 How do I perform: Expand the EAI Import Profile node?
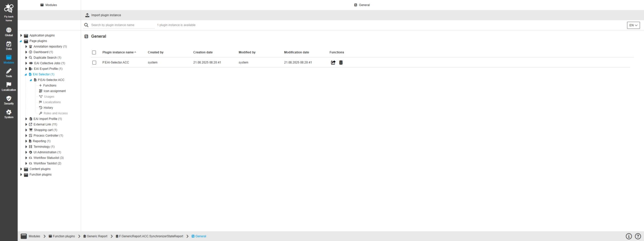point(26,119)
